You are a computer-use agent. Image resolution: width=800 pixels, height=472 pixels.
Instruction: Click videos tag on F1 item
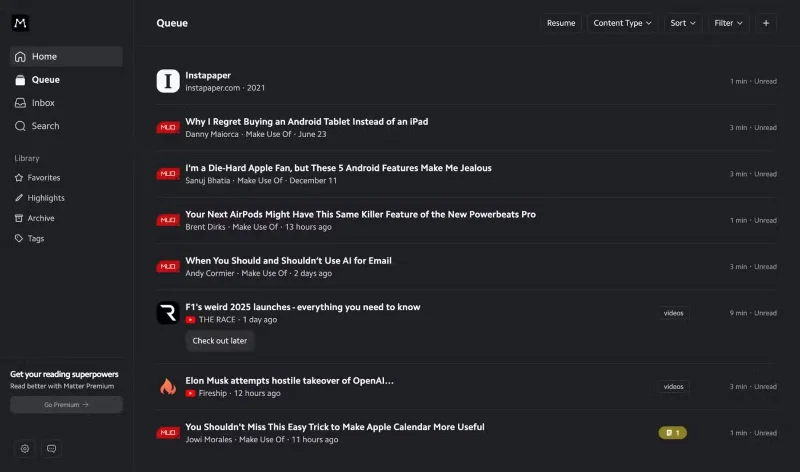[x=673, y=313]
